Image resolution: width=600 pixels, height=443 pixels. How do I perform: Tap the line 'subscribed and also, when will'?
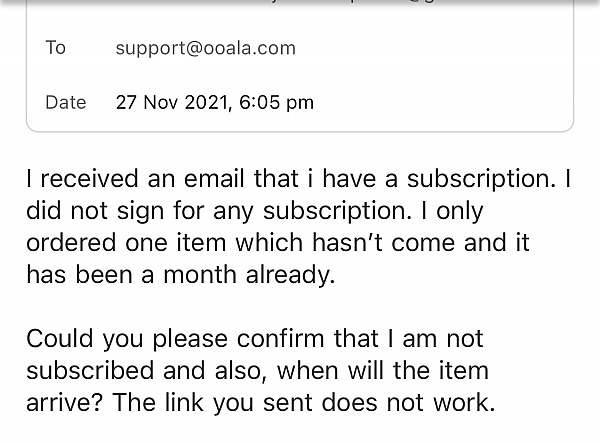[258, 371]
